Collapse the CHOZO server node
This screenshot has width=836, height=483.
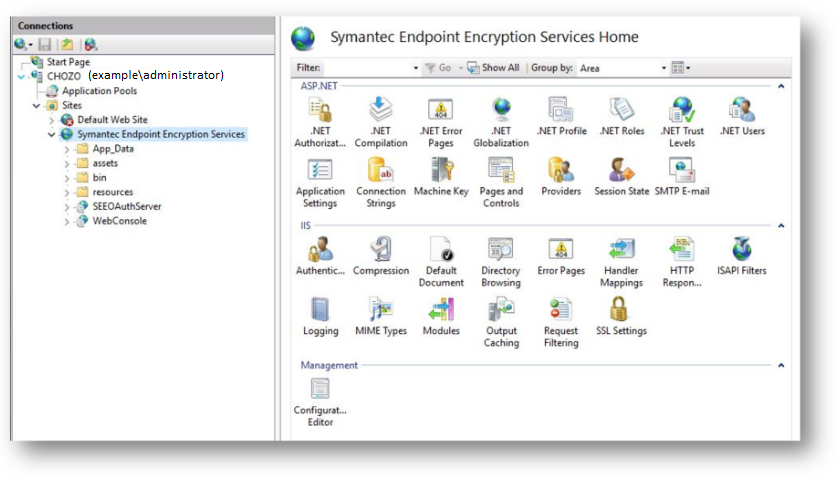pyautogui.click(x=21, y=77)
